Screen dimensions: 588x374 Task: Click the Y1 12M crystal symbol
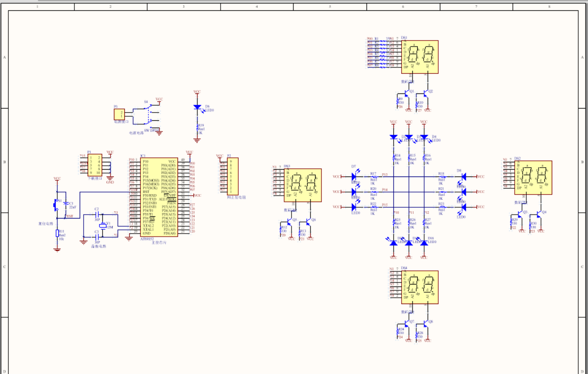coord(103,226)
